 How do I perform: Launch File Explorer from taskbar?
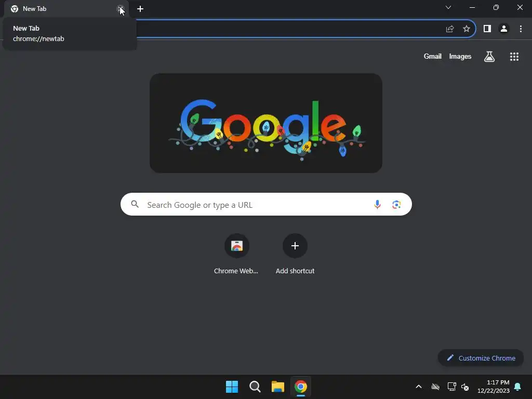(x=278, y=387)
